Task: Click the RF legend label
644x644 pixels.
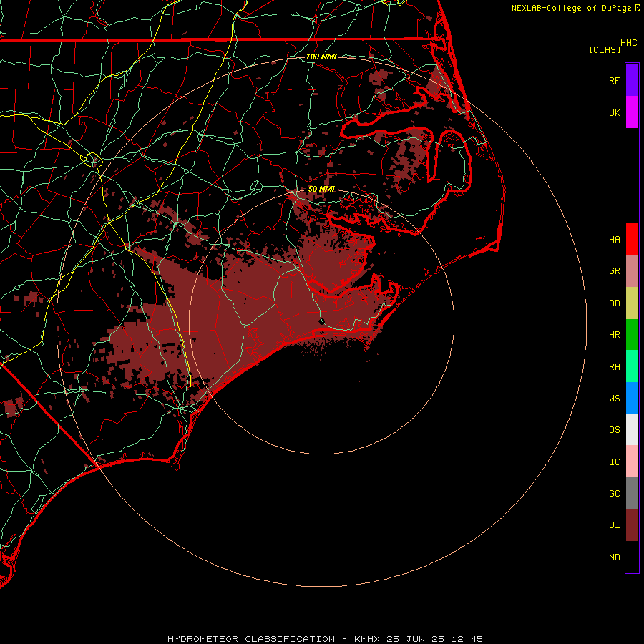Action: 614,80
